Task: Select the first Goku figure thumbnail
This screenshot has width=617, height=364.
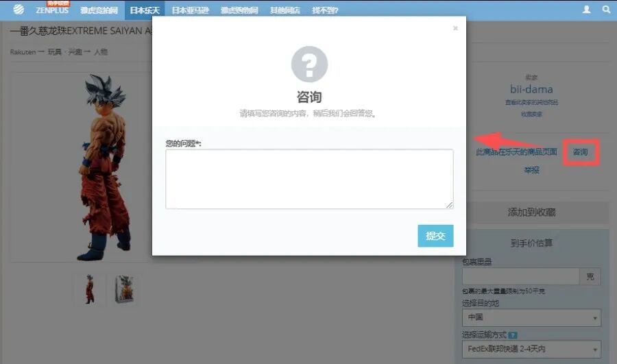Action: pyautogui.click(x=90, y=289)
